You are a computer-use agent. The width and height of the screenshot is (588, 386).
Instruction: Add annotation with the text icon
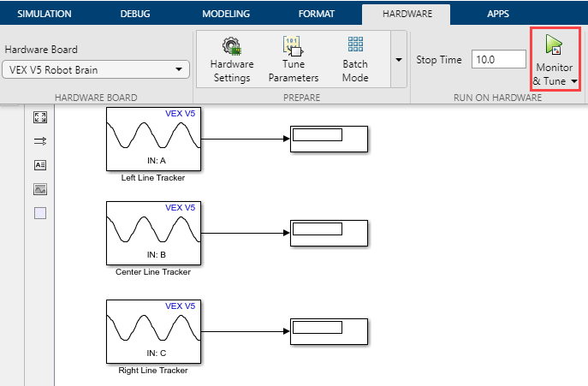coord(40,165)
